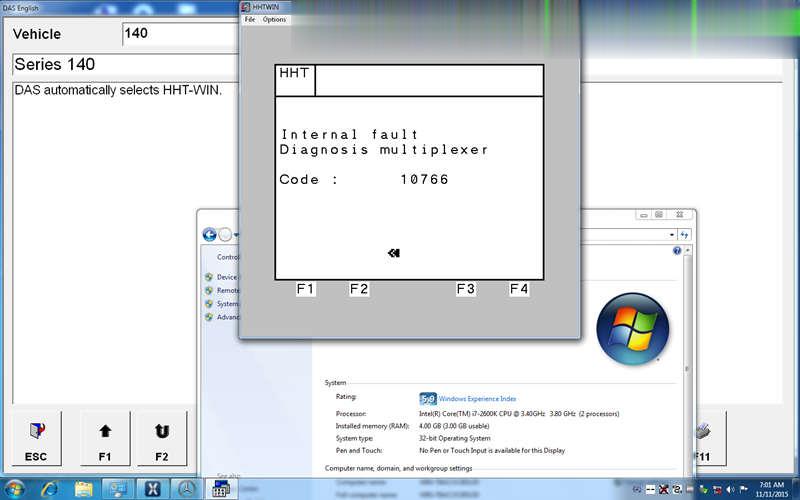Click the F3 key in HHTWIN window

[465, 289]
